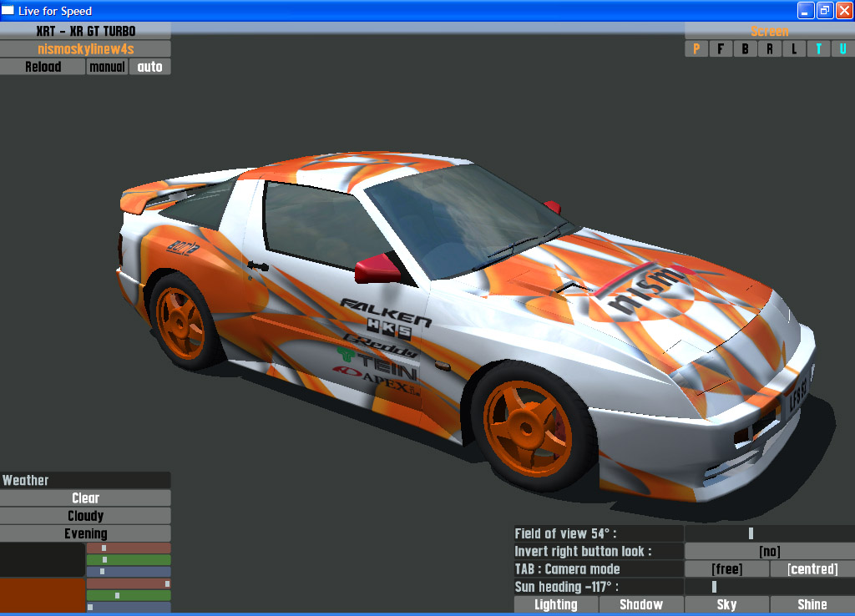Select the B back view button
The width and height of the screenshot is (855, 616).
745,49
